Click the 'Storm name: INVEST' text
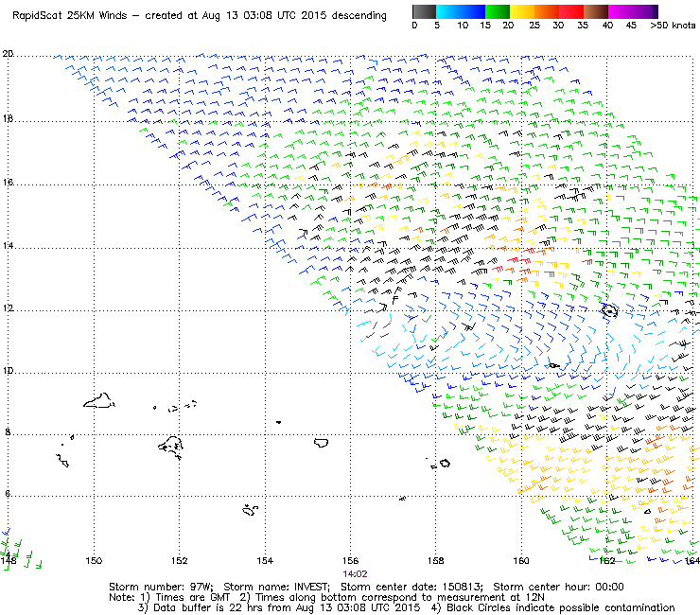Image resolution: width=700 pixels, height=615 pixels. (x=276, y=587)
